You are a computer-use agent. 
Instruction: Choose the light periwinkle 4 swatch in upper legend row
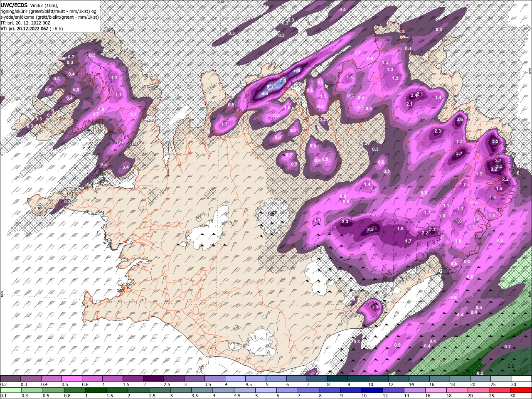(235, 379)
